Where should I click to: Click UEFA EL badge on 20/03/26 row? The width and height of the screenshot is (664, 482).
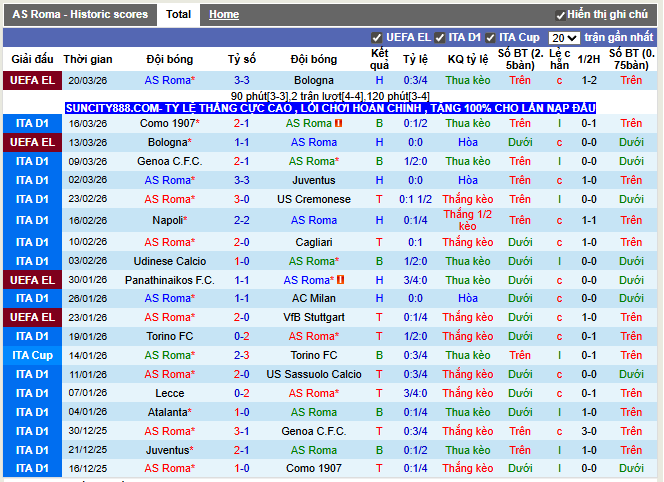tap(32, 80)
